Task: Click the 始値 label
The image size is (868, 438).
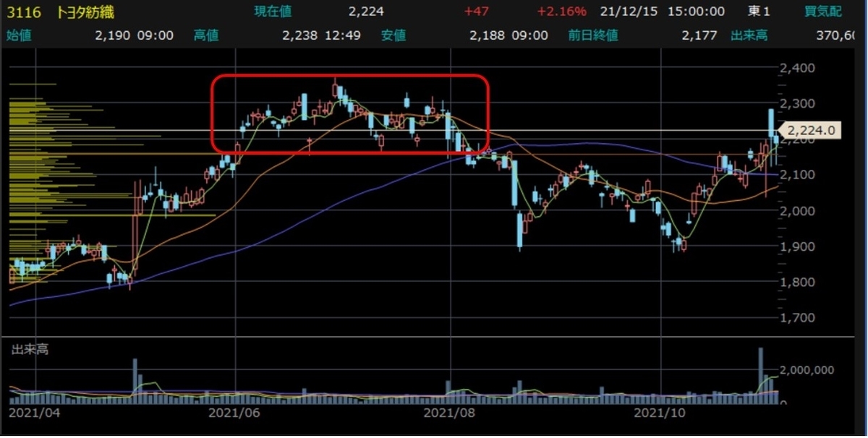Action: tap(20, 35)
